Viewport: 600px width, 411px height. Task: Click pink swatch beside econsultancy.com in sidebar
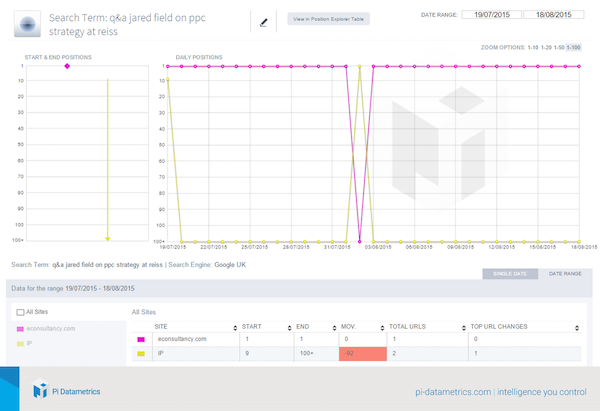(20, 329)
